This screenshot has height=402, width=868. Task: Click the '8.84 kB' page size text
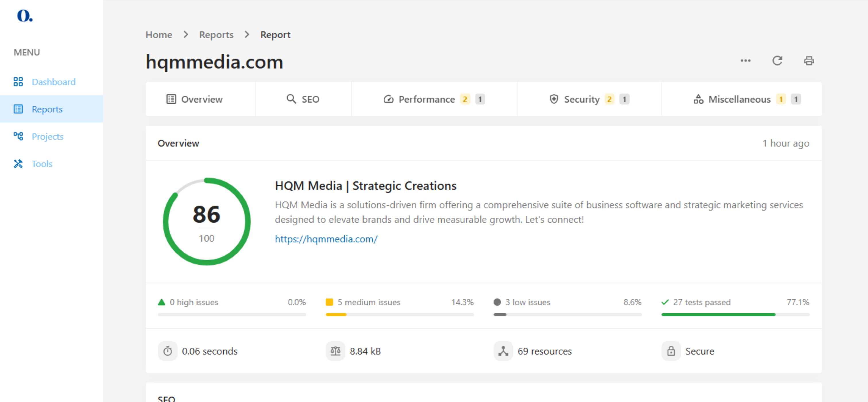(365, 351)
